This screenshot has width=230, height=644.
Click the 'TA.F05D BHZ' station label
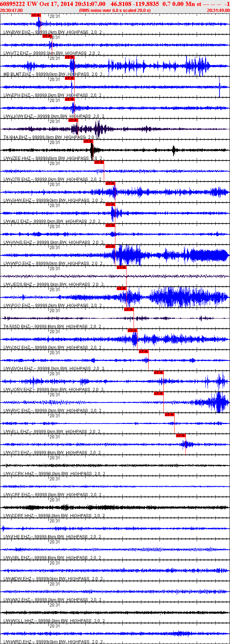[17, 327]
